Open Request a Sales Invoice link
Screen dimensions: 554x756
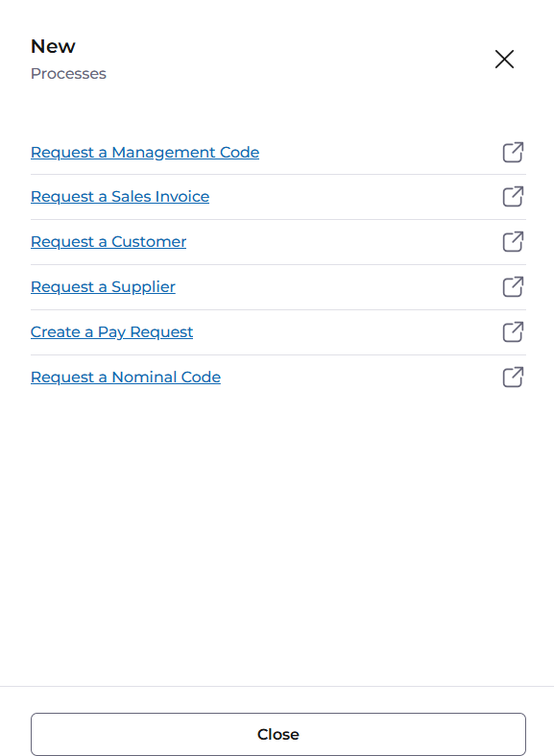(120, 197)
